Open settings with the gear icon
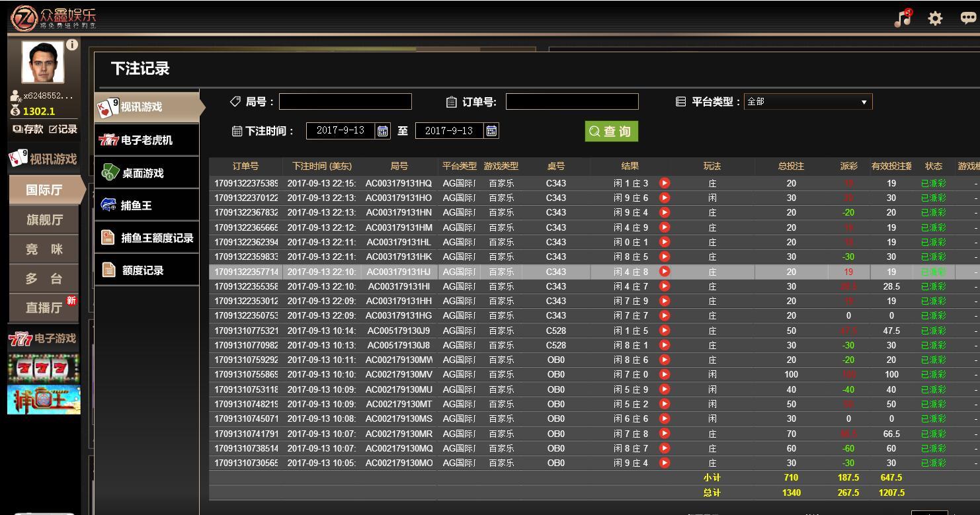This screenshot has width=980, height=515. pyautogui.click(x=935, y=19)
